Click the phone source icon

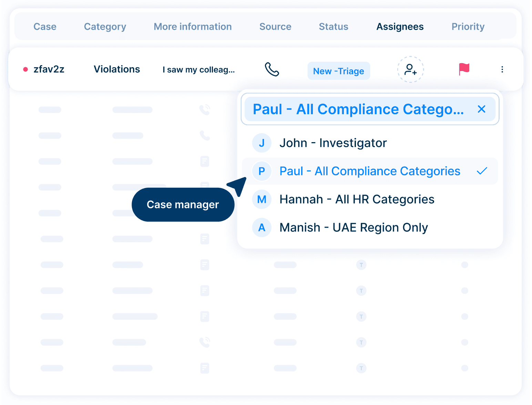(x=272, y=69)
